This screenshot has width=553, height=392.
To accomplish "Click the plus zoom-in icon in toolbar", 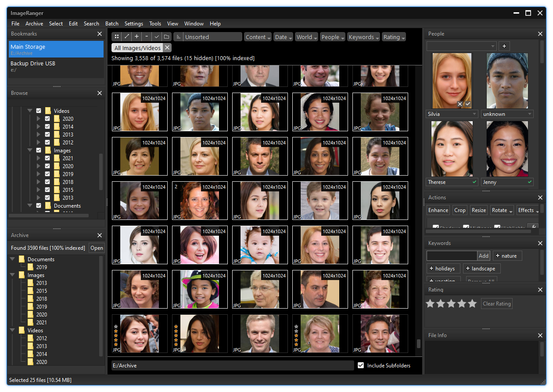I will (136, 37).
